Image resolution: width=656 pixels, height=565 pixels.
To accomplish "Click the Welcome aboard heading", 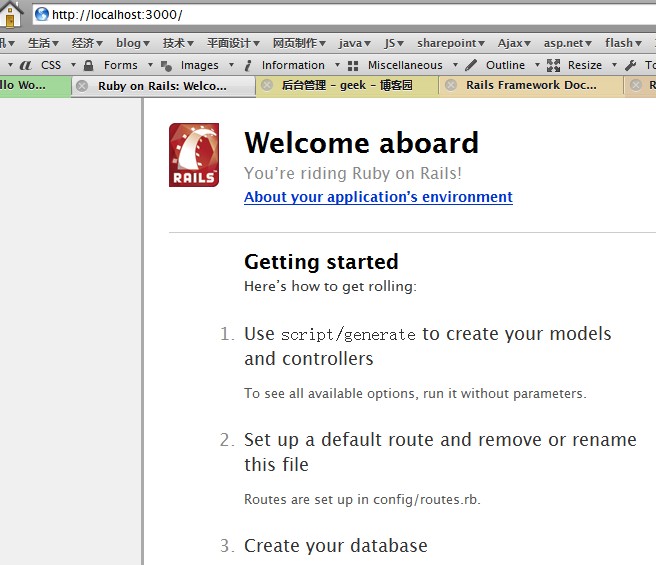I will (x=361, y=143).
